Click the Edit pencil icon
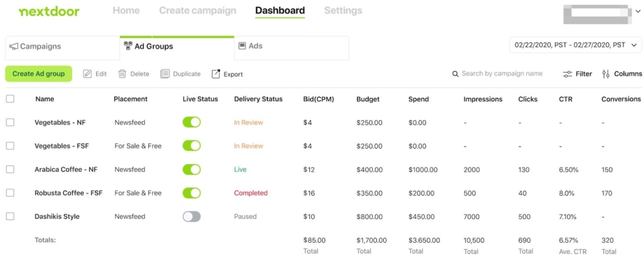Image resolution: width=644 pixels, height=266 pixels. point(87,74)
